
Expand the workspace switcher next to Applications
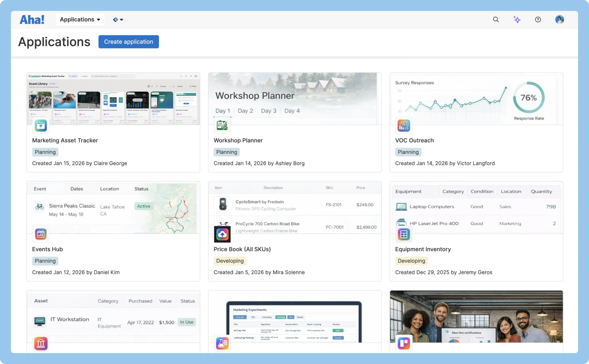pos(118,19)
